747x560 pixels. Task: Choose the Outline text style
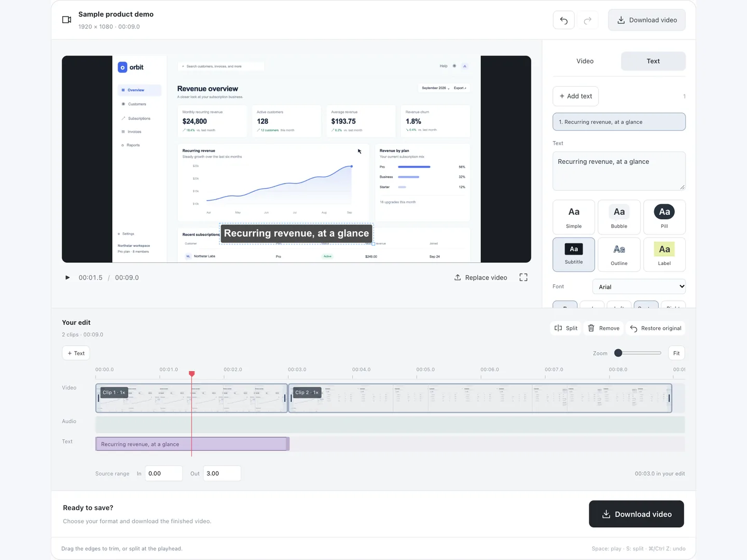[x=619, y=255]
